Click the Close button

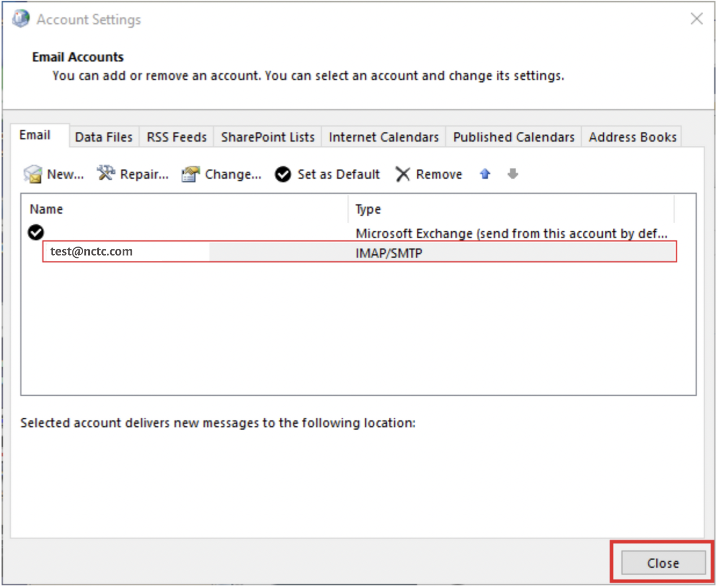663,563
